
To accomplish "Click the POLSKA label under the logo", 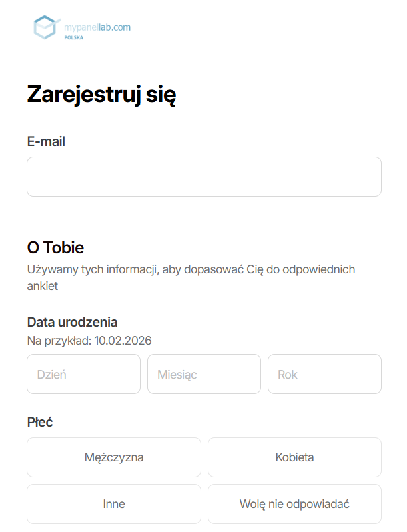I will (x=74, y=38).
